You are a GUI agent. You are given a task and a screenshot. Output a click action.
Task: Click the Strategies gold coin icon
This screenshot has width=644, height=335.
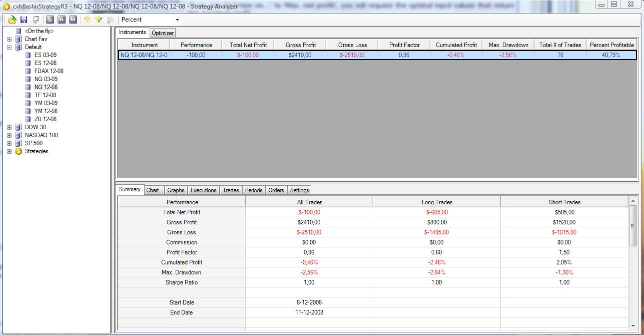pyautogui.click(x=19, y=151)
